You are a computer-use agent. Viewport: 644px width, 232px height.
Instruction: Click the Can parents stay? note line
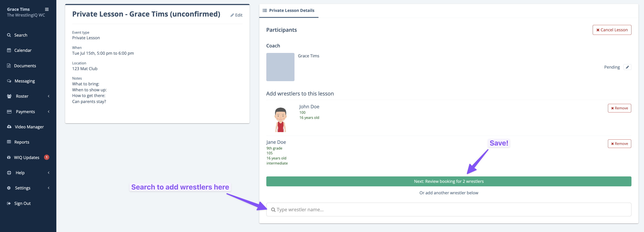(x=89, y=101)
